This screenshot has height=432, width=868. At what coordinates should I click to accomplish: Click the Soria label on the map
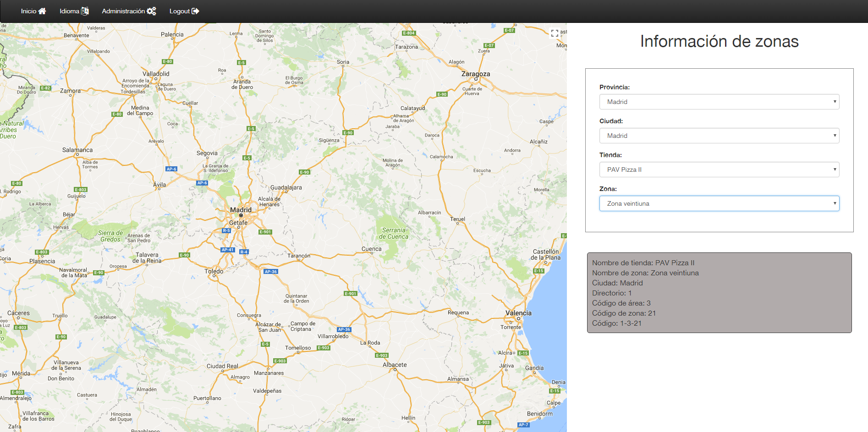(343, 62)
